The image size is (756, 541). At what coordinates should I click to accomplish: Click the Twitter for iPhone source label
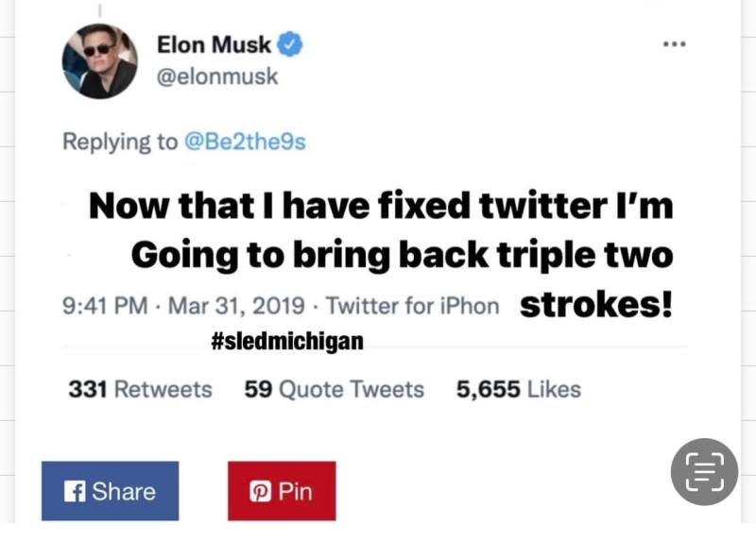[x=413, y=306]
